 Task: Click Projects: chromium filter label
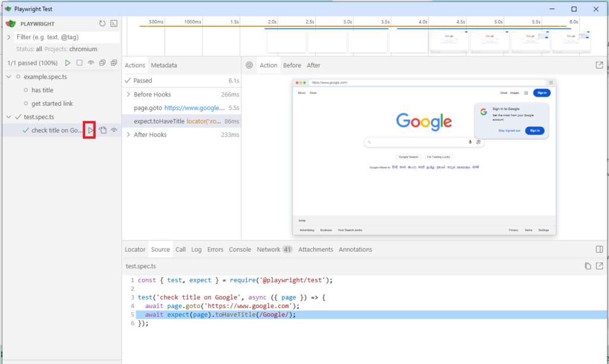[x=71, y=49]
